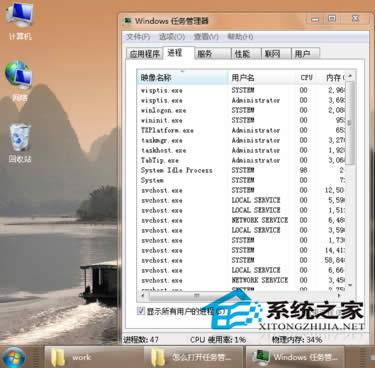Viewport: 375px width, 368px height.
Task: Switch to the 服务 tab
Action: click(x=213, y=54)
